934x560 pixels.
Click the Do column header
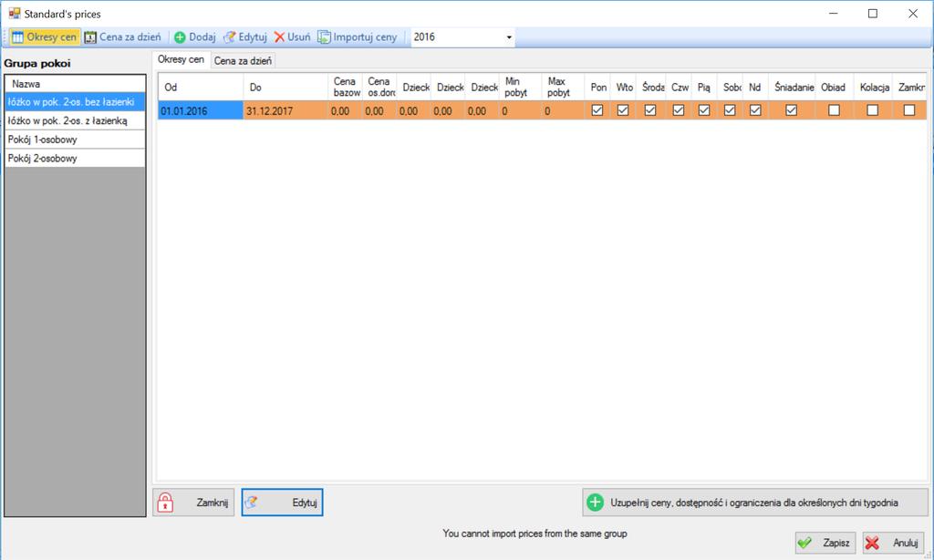pos(285,87)
